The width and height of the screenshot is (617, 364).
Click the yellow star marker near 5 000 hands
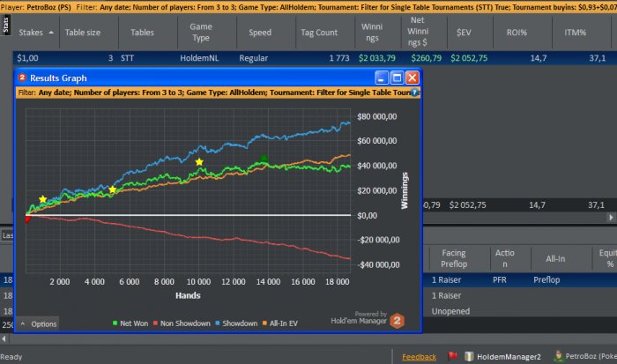click(113, 190)
